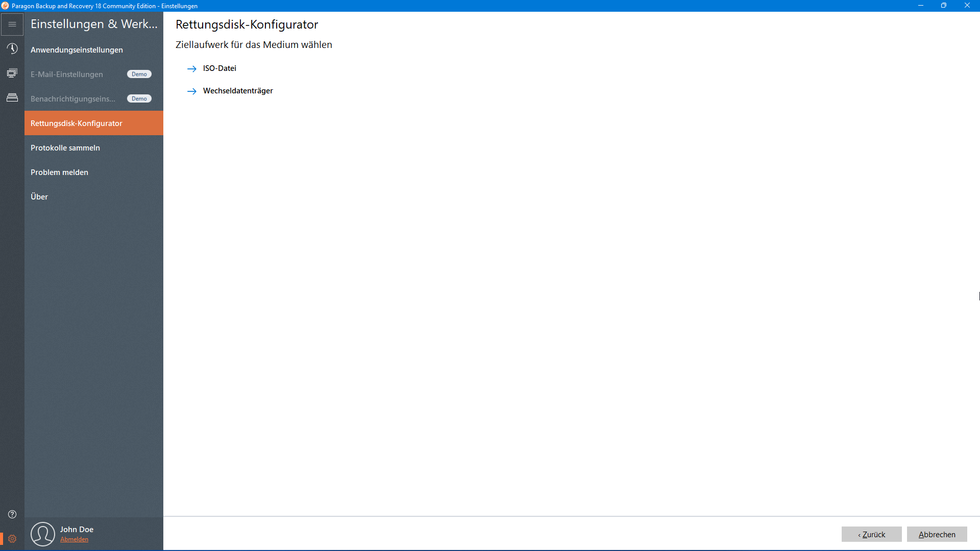Viewport: 980px width, 551px height.
Task: Open Benachrichtigungseinstellungen menu entry
Action: 73,99
